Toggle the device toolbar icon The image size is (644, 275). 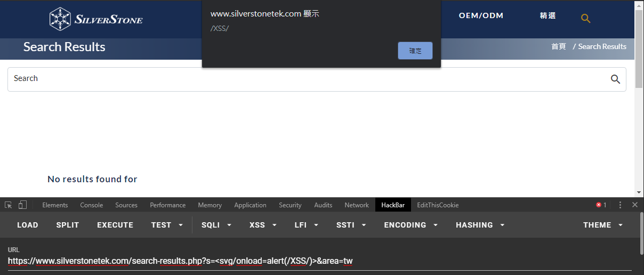tap(22, 205)
